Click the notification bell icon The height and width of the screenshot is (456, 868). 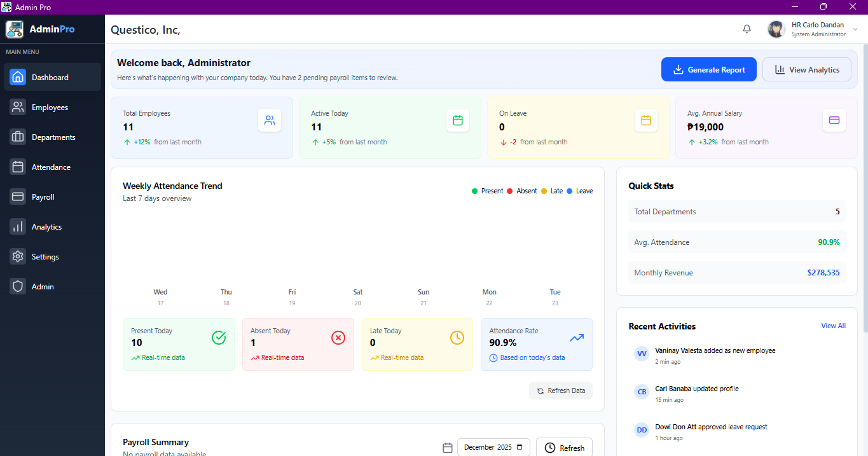click(x=747, y=29)
